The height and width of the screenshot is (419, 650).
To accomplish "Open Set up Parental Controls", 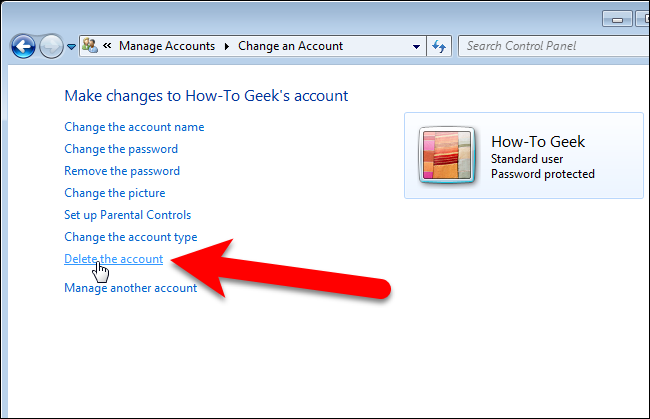I will pyautogui.click(x=127, y=215).
